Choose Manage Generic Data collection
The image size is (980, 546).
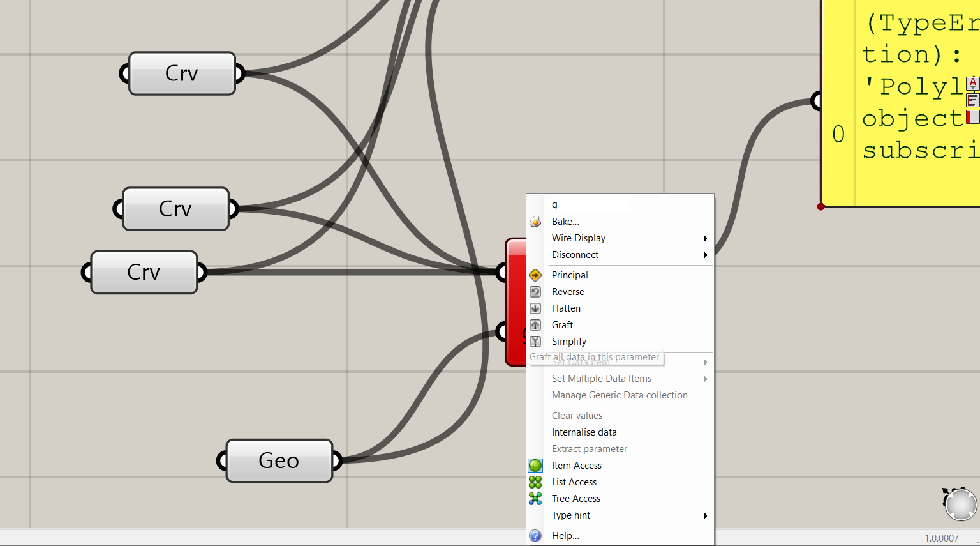[620, 395]
